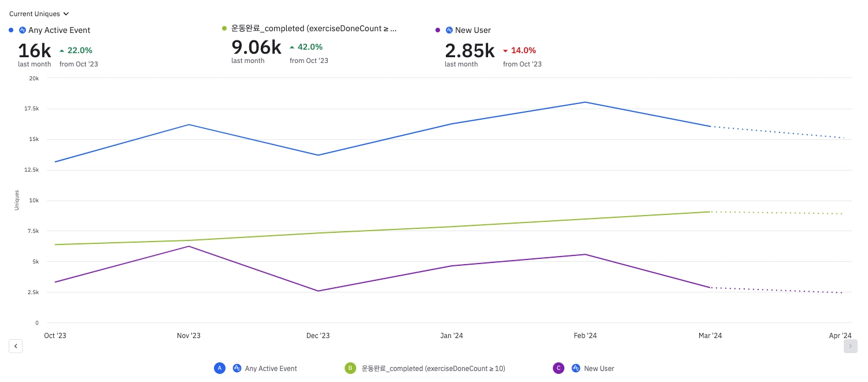Viewport: 868px width, 382px height.
Task: Toggle the blue A legend badge
Action: coord(220,368)
